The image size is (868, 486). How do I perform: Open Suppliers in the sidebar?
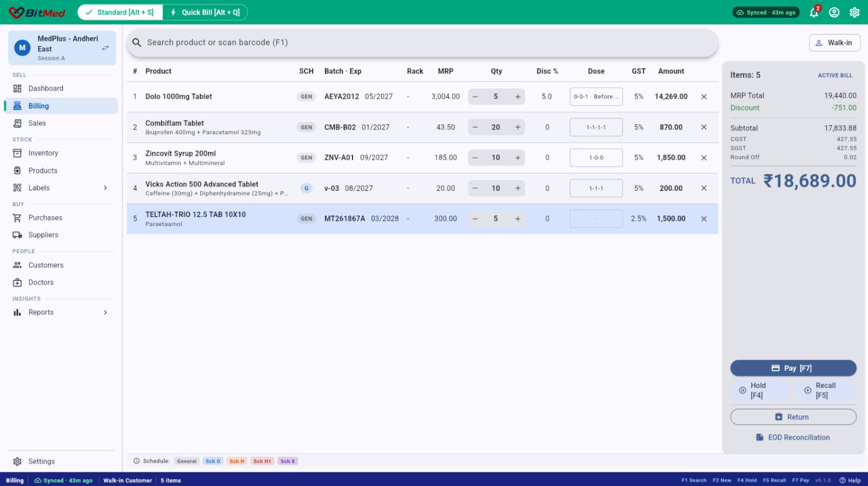click(x=61, y=235)
